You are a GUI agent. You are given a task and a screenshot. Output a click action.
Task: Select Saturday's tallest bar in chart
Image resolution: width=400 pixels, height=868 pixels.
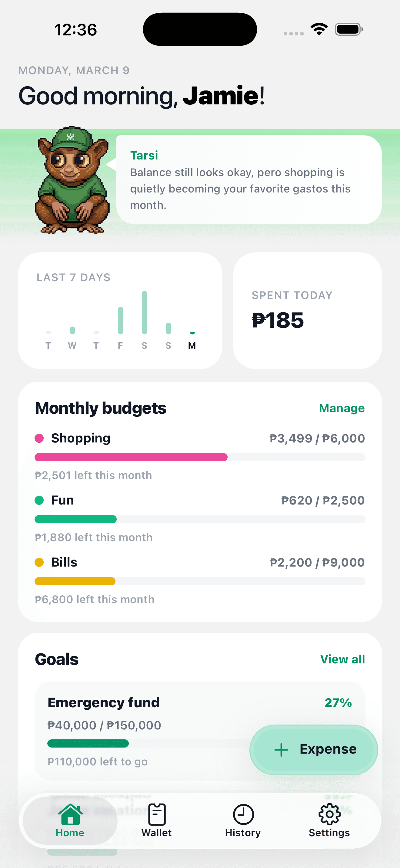click(x=144, y=312)
